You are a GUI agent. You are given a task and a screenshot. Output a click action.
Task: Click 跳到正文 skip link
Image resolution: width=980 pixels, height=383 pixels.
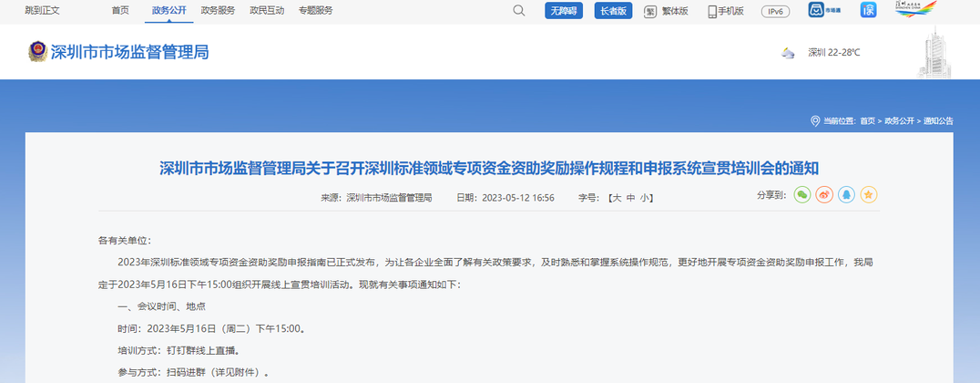[x=42, y=11]
